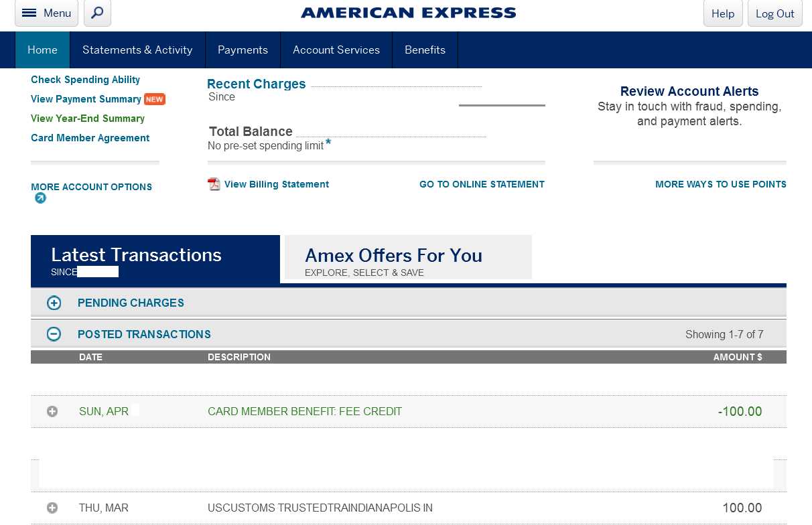This screenshot has height=525, width=812.
Task: Click View Year-End Summary link
Action: pos(88,119)
